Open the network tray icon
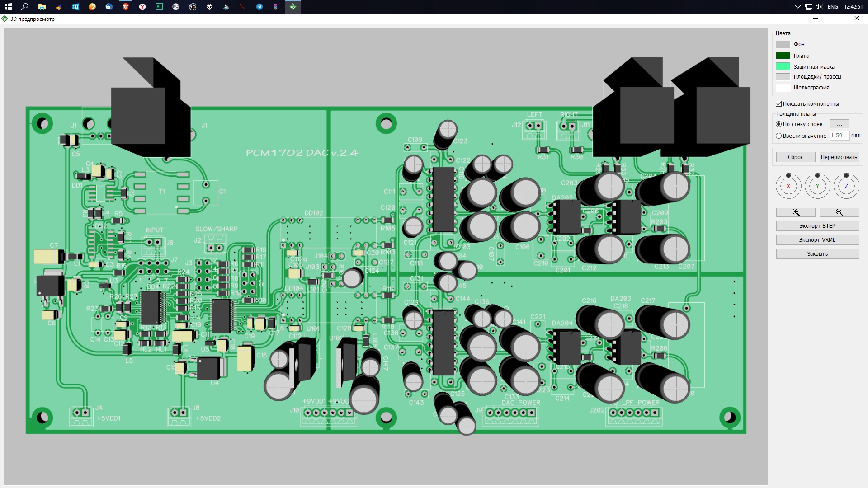The width and height of the screenshot is (868, 488). tap(809, 7)
